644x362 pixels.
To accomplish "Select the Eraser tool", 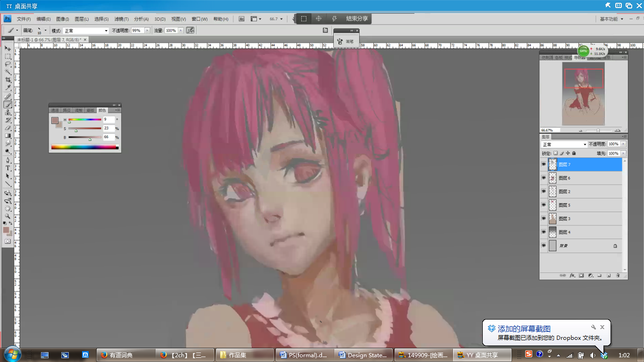I will [8, 128].
